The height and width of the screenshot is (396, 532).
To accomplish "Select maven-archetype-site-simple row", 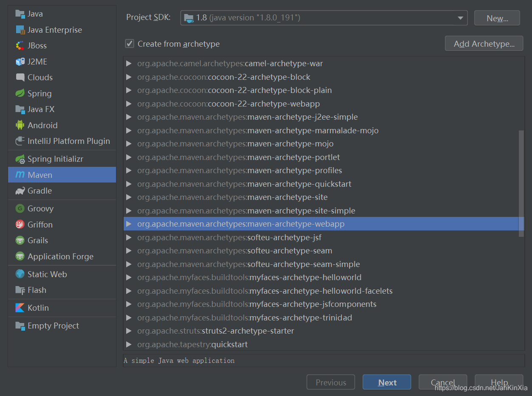I will pos(324,211).
